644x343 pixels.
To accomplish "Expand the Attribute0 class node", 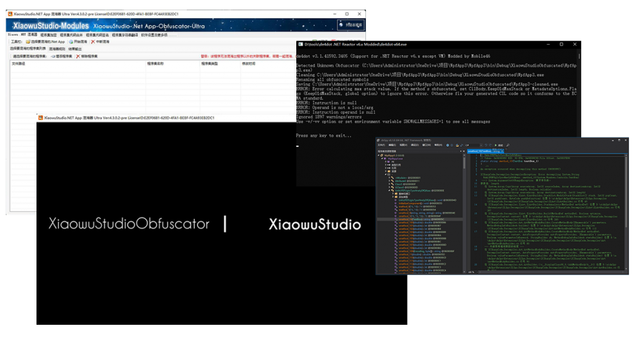I will pyautogui.click(x=389, y=181).
